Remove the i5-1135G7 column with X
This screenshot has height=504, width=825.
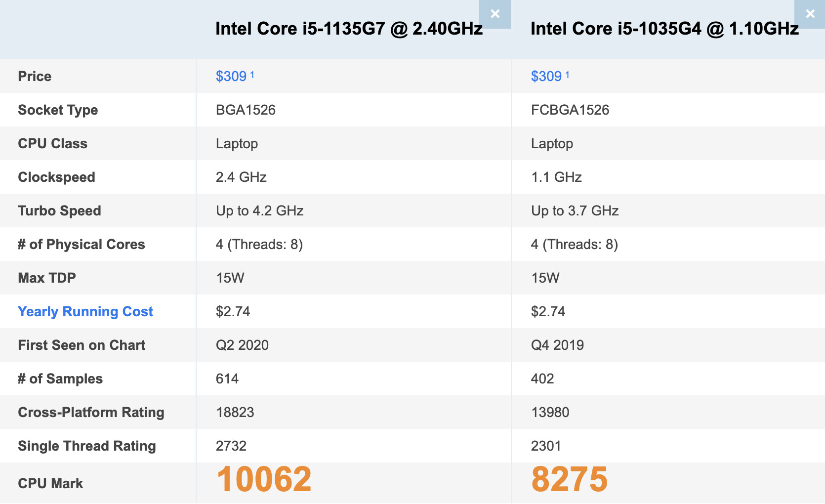click(495, 14)
